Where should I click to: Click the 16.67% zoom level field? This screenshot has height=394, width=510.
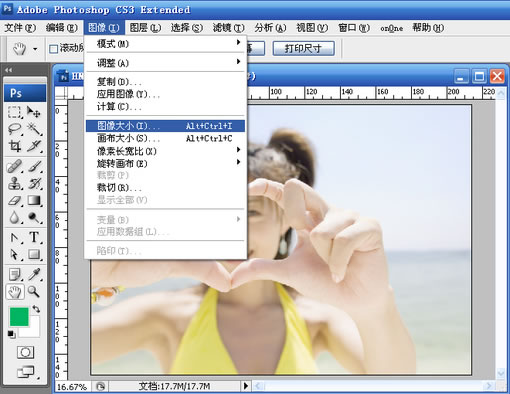coord(72,387)
